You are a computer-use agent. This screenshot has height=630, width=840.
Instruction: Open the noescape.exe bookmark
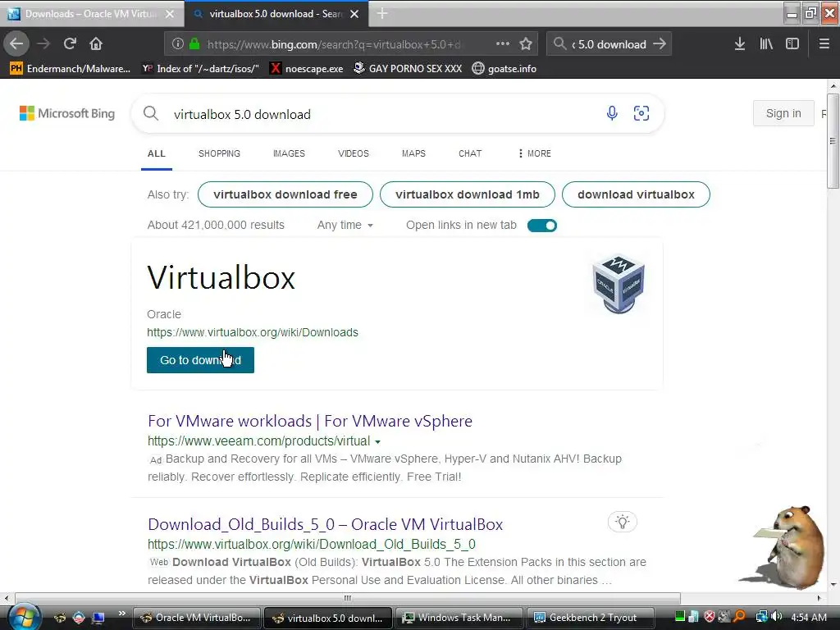point(307,69)
